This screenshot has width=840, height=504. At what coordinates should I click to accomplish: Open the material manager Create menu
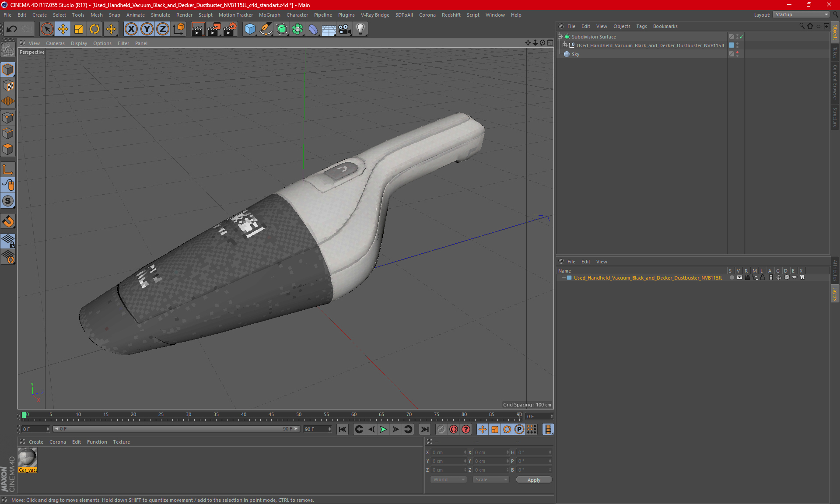point(36,442)
